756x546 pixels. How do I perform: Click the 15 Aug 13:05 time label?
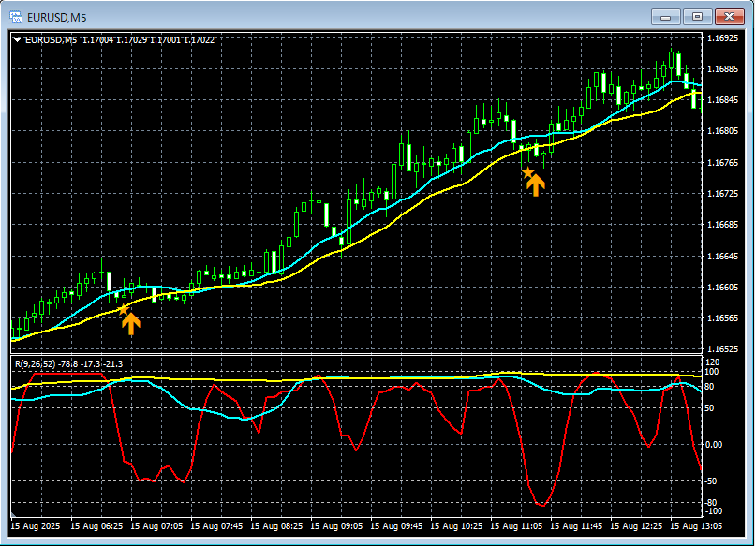click(696, 525)
